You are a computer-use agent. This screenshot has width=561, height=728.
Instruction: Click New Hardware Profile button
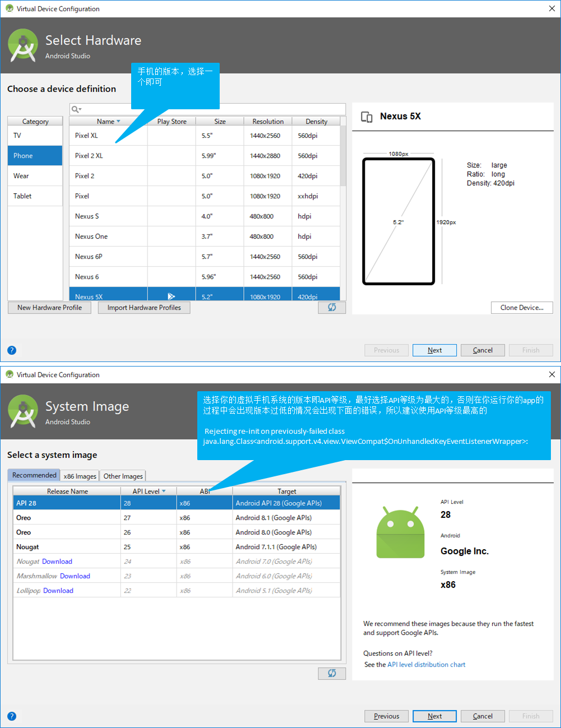[49, 308]
